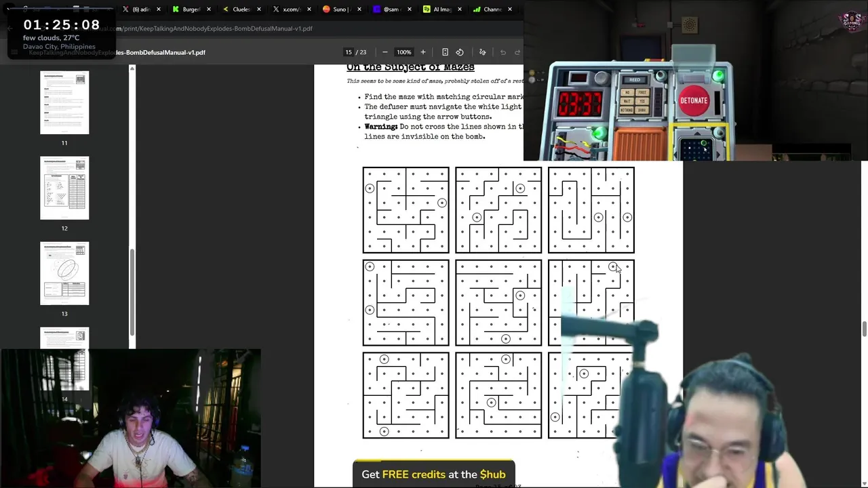Open page 12 thumbnail
Screen dimensions: 868x488
click(64, 188)
